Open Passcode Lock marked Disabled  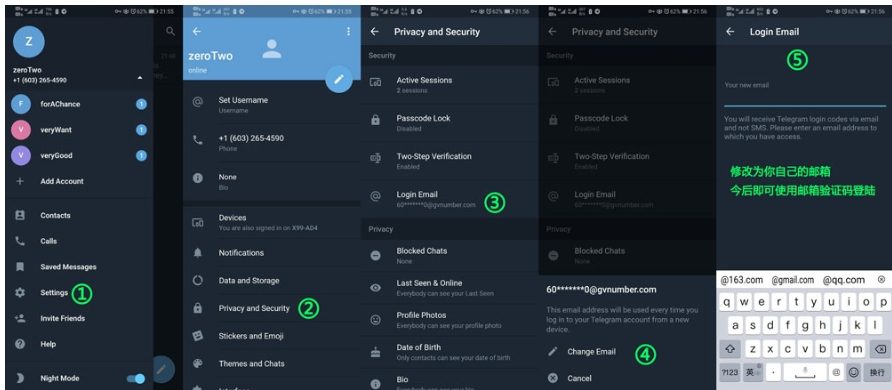pyautogui.click(x=449, y=123)
